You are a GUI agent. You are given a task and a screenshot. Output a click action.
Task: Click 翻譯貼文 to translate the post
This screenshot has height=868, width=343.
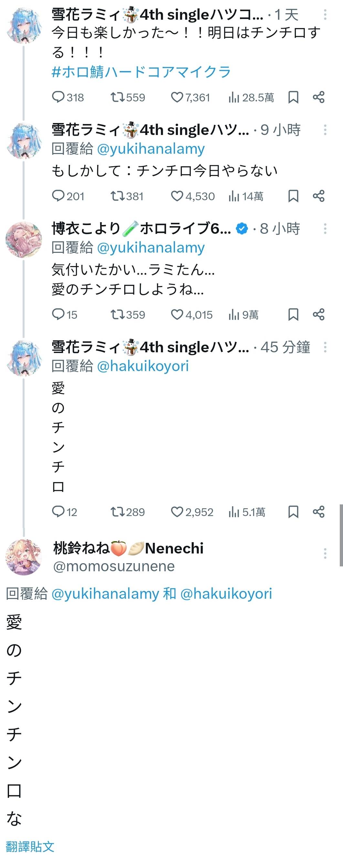coord(30,846)
